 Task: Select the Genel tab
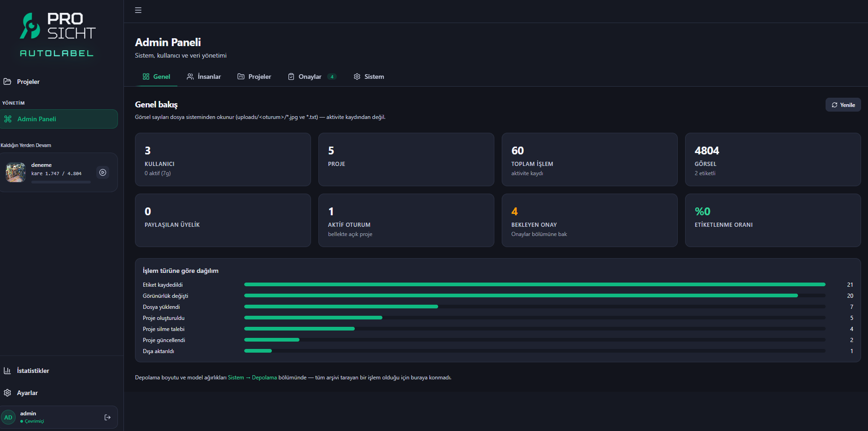pyautogui.click(x=157, y=77)
